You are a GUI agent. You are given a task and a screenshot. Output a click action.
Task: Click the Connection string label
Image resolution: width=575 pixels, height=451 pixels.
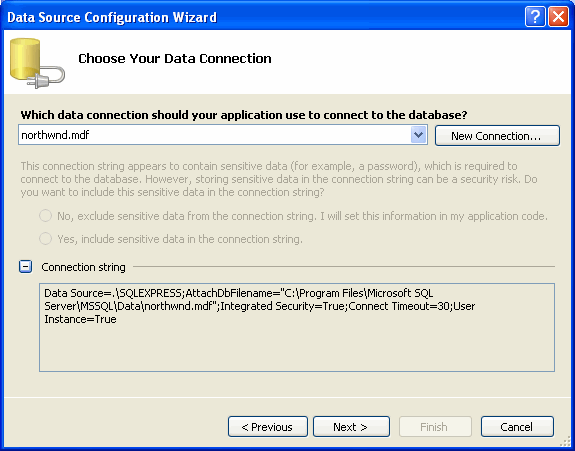tap(83, 267)
